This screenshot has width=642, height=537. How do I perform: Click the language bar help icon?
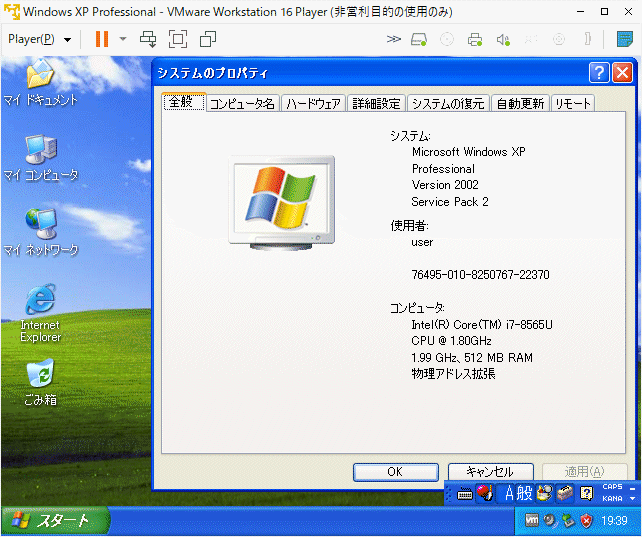coord(586,493)
